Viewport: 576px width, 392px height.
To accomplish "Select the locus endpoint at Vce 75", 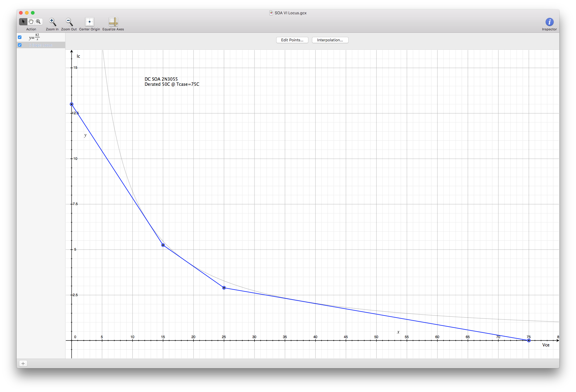I will click(x=529, y=341).
